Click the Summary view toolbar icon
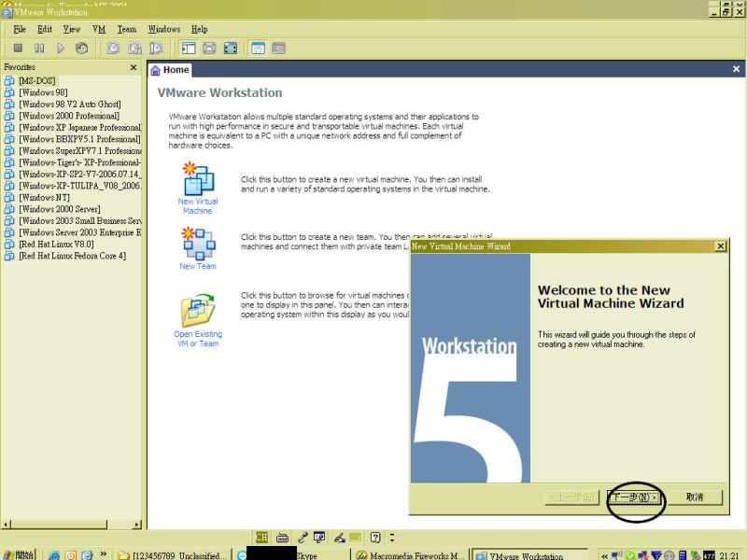The height and width of the screenshot is (560, 747). point(258,49)
